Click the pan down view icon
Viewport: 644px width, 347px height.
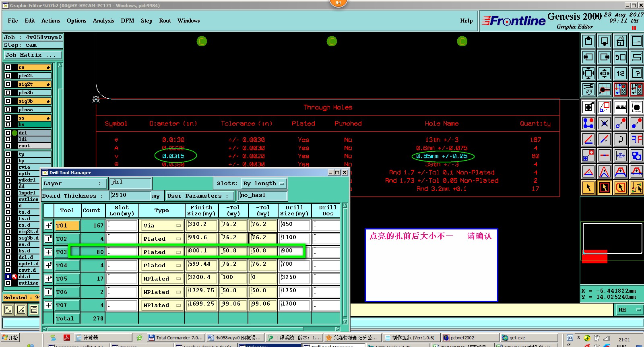click(605, 41)
